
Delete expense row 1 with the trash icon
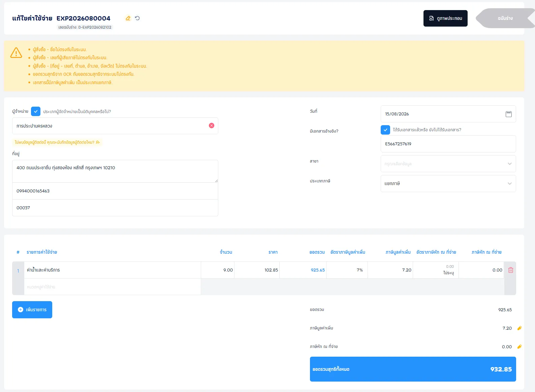(x=511, y=270)
